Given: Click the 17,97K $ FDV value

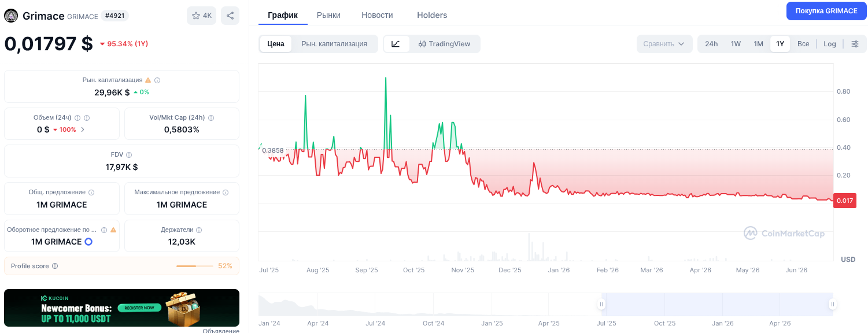Looking at the screenshot, I should click(121, 167).
